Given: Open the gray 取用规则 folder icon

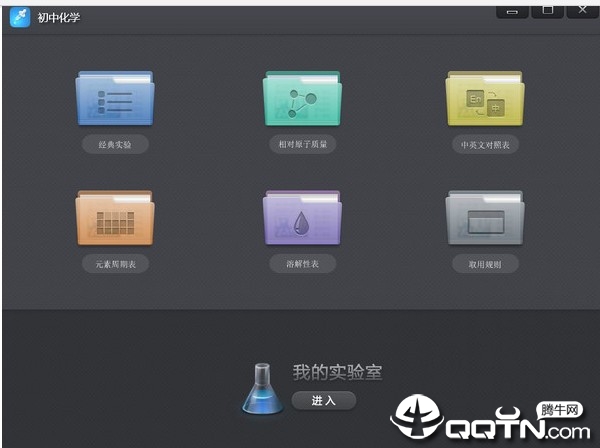Looking at the screenshot, I should click(485, 217).
